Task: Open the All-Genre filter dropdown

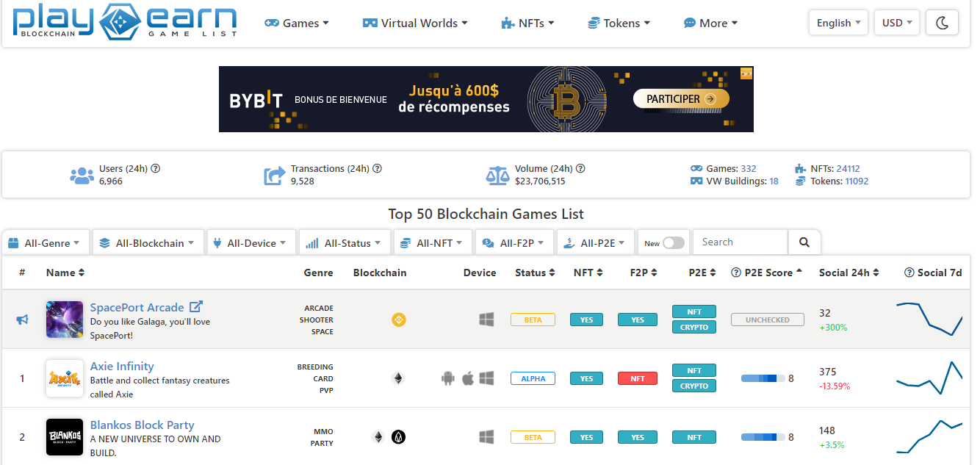Action: click(46, 243)
